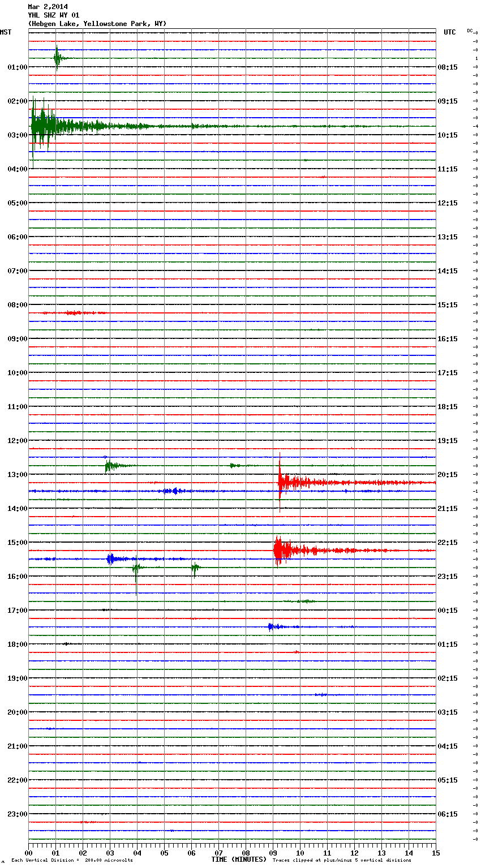Click the 23:00 MST time label
481x868 pixels.
[18, 814]
